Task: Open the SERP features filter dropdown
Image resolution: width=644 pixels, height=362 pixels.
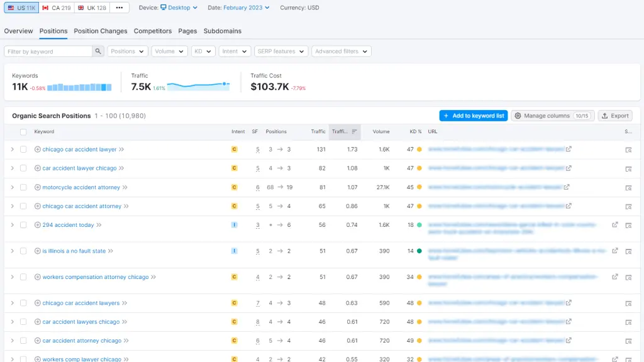Action: (281, 52)
